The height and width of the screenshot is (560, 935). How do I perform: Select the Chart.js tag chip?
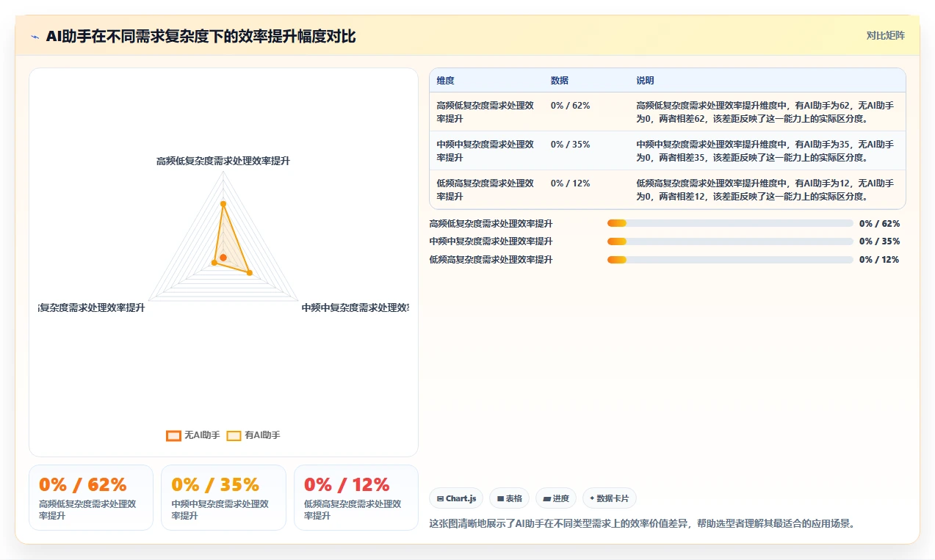click(x=456, y=498)
